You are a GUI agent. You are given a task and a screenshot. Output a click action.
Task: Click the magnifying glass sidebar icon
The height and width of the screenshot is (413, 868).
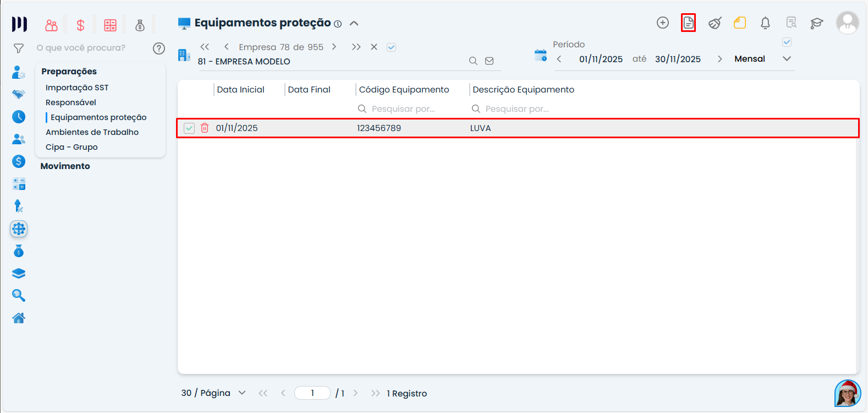[19, 296]
